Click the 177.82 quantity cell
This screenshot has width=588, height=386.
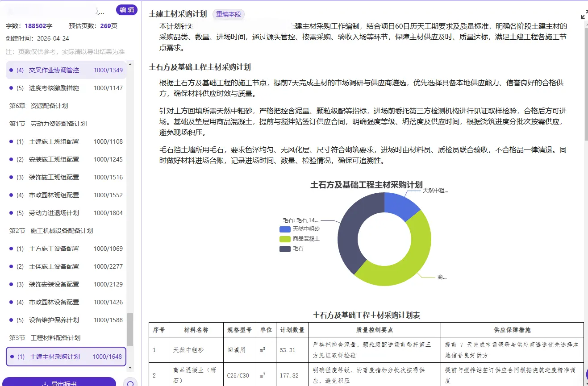point(292,375)
